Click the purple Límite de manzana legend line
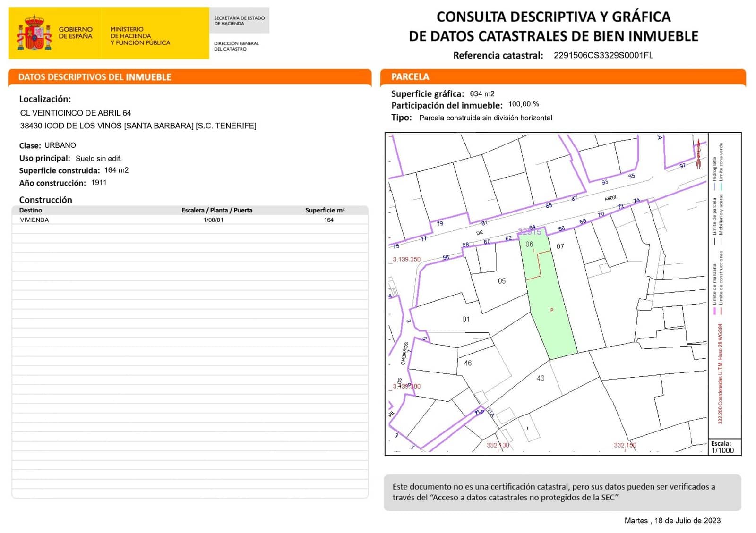 (x=714, y=311)
